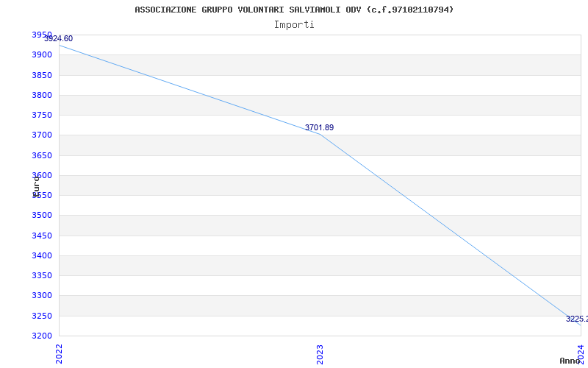Click the chart title ASSOCIAZIONE GRUPPO VOLONTARI SALVIAMOLI ODV
This screenshot has height=368, width=588.
(294, 10)
